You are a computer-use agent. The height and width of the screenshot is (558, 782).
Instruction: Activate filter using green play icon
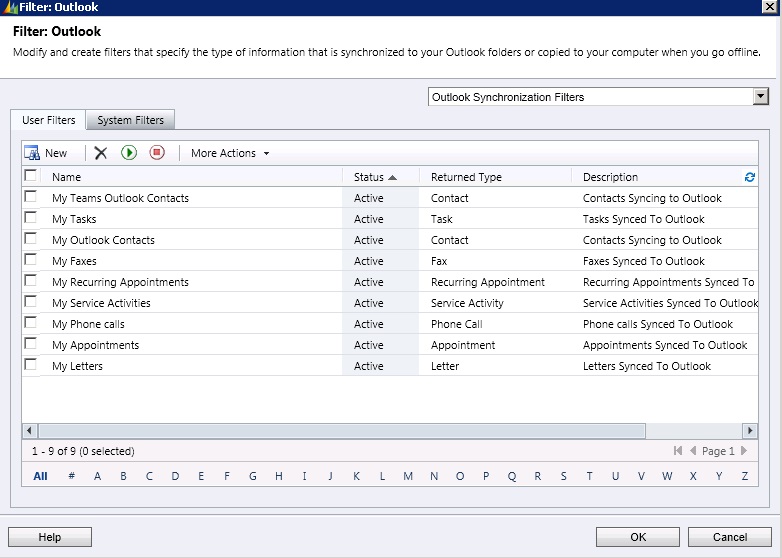(x=129, y=153)
